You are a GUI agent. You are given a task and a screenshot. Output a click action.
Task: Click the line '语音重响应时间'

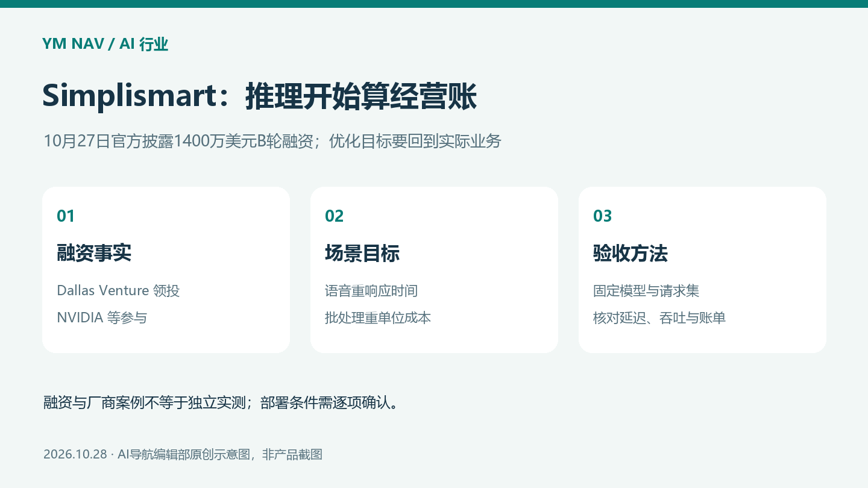pos(371,290)
